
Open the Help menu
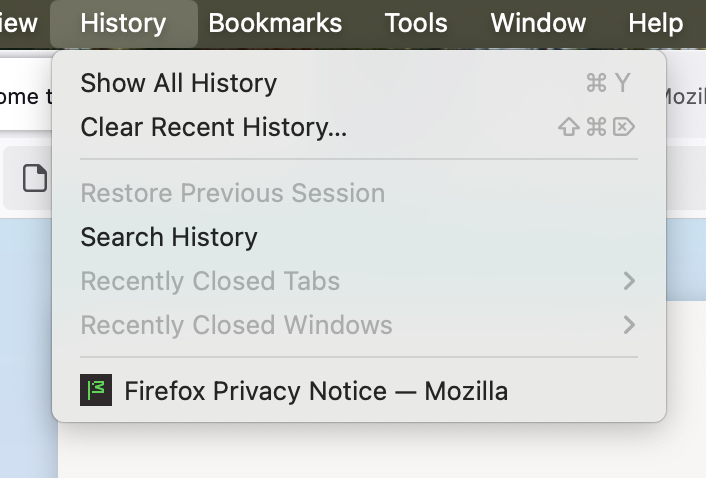655,23
